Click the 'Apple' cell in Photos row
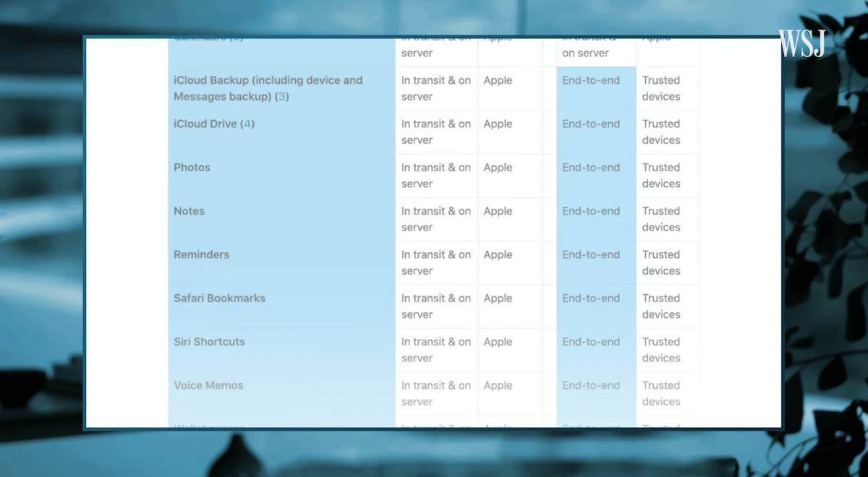The height and width of the screenshot is (477, 868). coord(498,167)
